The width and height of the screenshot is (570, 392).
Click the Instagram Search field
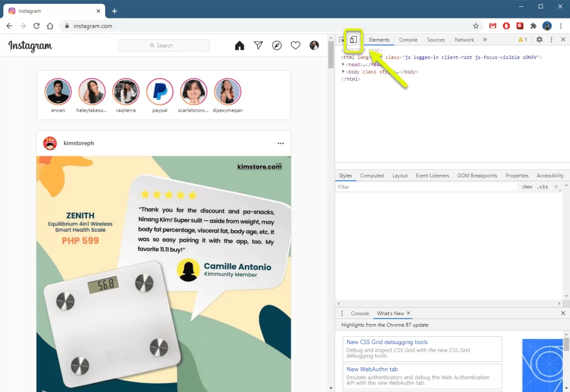164,46
